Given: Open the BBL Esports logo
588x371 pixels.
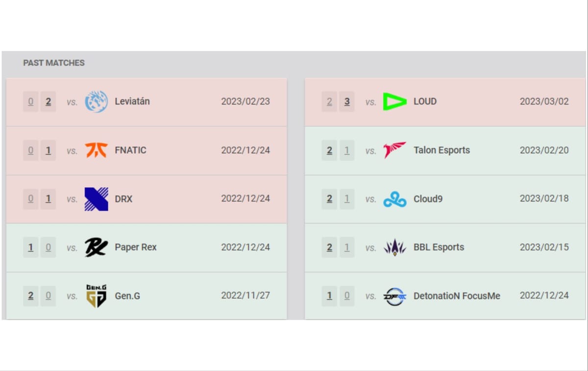Looking at the screenshot, I should 394,247.
